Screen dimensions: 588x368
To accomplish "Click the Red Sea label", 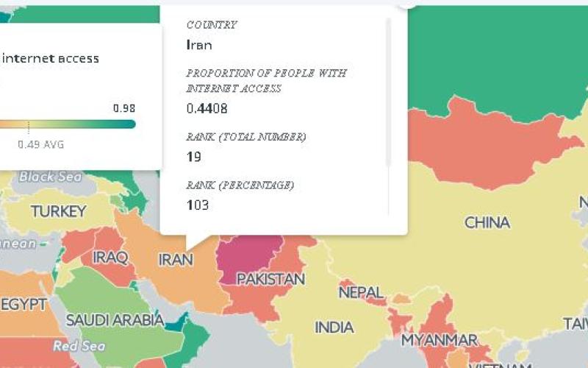I will click(x=79, y=346).
